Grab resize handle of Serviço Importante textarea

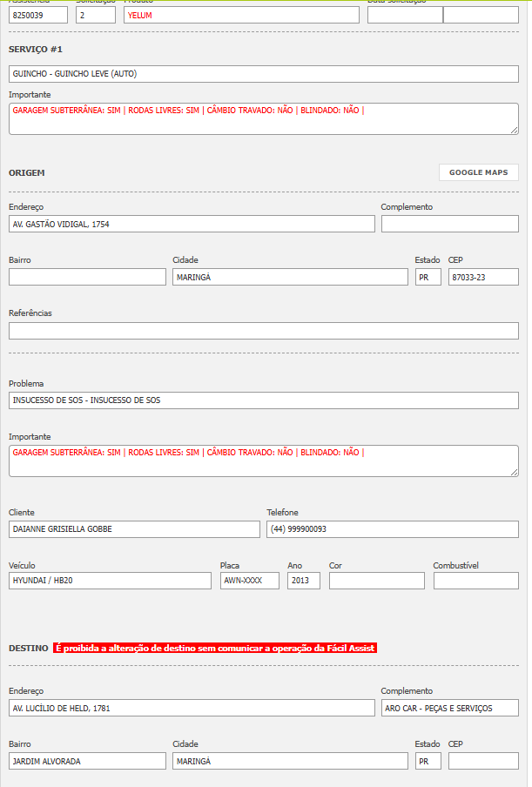(x=514, y=129)
